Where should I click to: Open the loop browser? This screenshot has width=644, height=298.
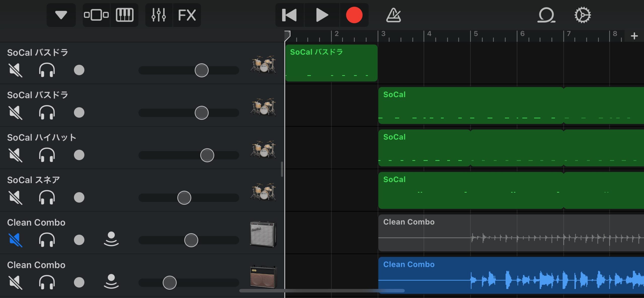click(546, 15)
